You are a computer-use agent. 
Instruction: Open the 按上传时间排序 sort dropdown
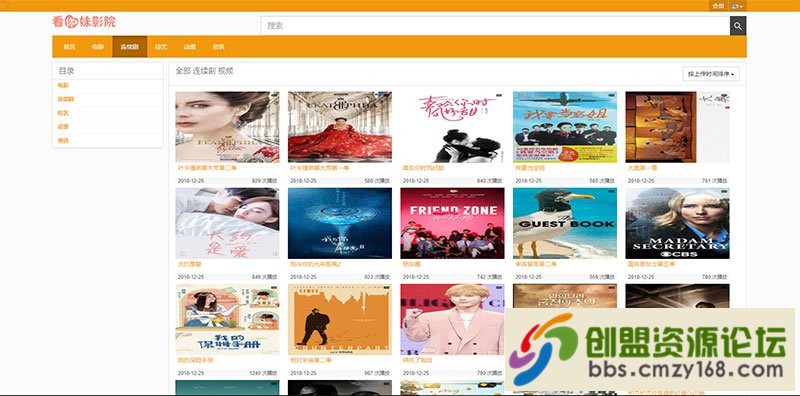(x=711, y=74)
